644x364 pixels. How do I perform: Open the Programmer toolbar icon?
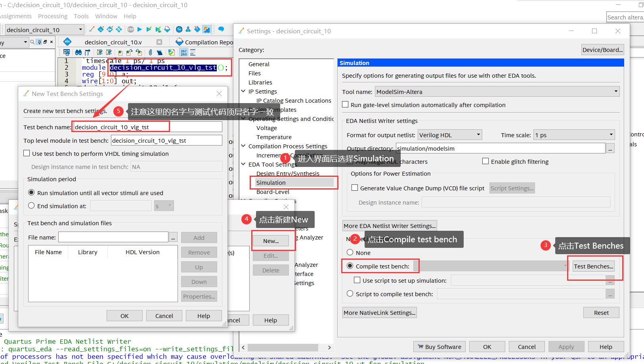(197, 29)
